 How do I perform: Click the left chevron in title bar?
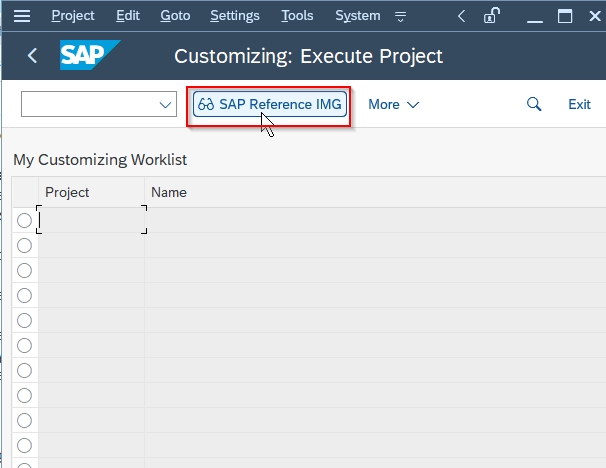tap(461, 16)
